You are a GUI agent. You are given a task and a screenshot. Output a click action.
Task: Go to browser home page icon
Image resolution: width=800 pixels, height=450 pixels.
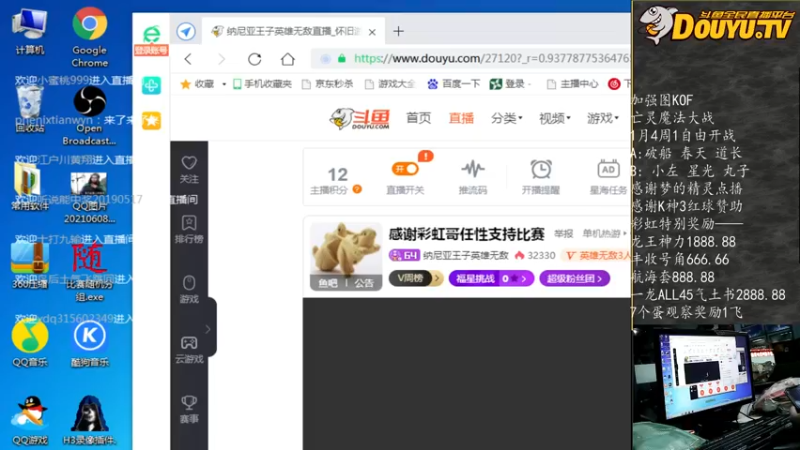[x=288, y=59]
